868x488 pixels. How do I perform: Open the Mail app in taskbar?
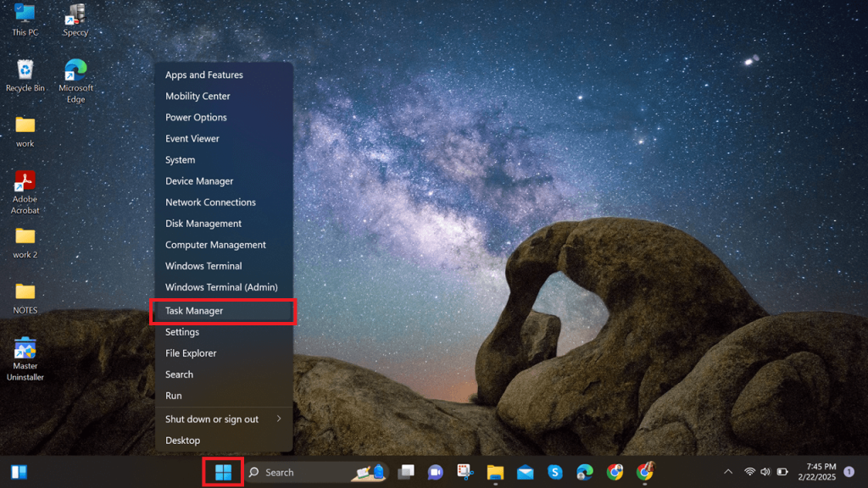pyautogui.click(x=525, y=472)
